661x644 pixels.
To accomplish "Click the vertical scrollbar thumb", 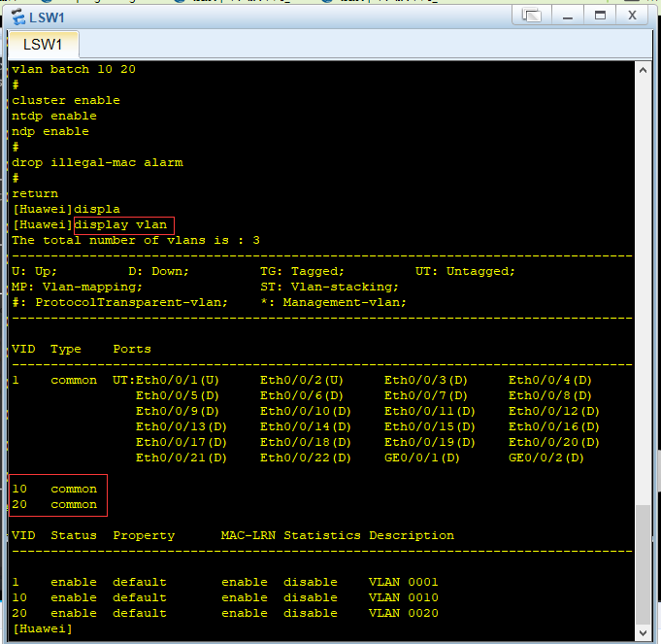I will pyautogui.click(x=643, y=564).
